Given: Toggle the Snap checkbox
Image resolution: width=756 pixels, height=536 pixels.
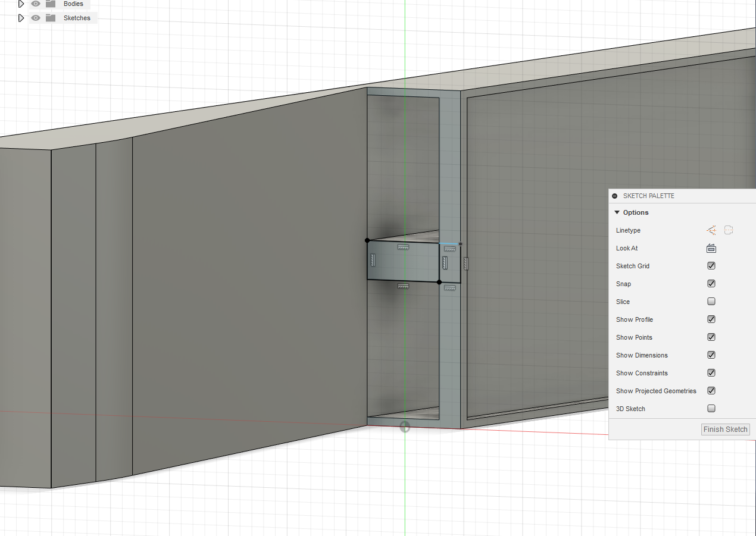Looking at the screenshot, I should 711,283.
